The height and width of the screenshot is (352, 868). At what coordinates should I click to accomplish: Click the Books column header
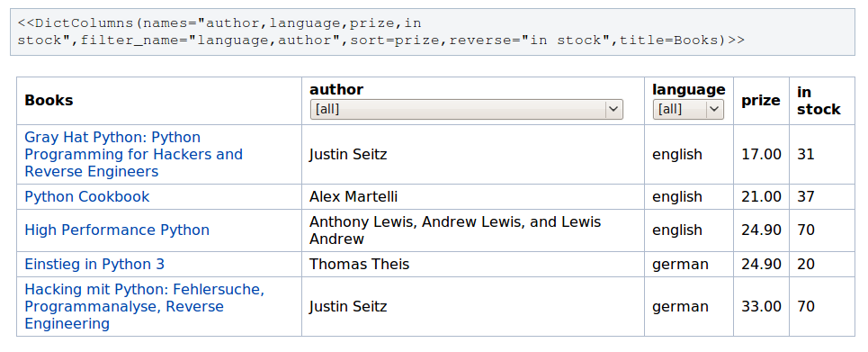(49, 100)
